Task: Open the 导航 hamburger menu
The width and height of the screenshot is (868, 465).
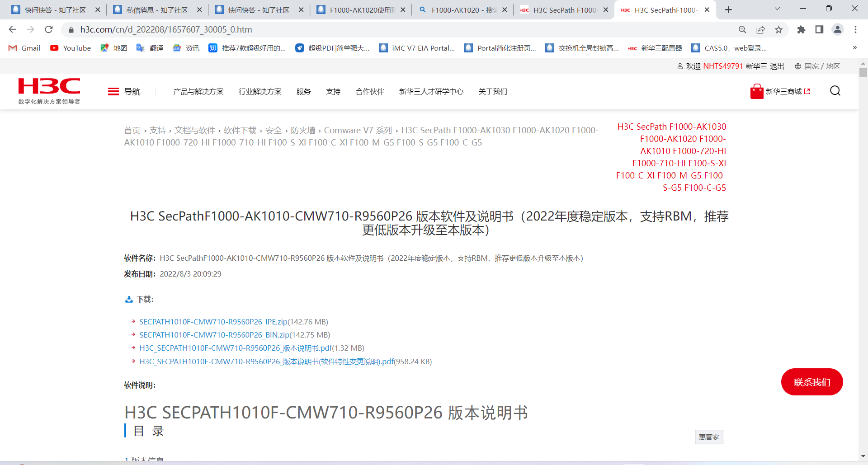Action: 124,92
